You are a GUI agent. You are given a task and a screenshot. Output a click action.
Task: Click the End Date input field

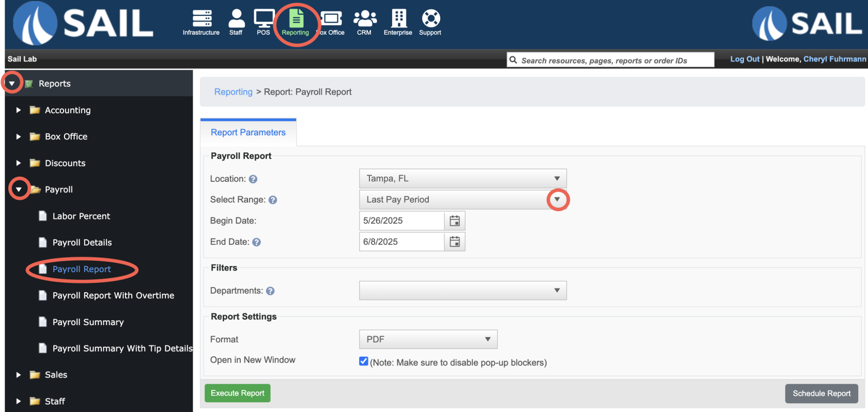(402, 242)
